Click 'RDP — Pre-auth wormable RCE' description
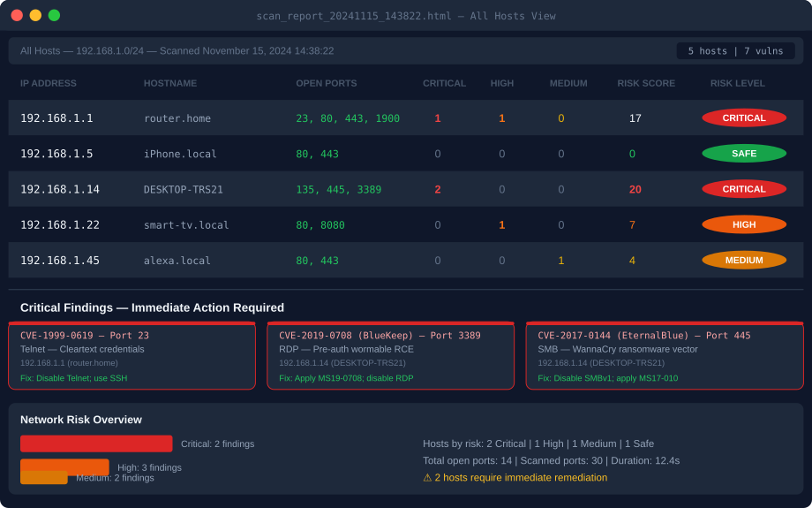This screenshot has height=508, width=812. [347, 349]
